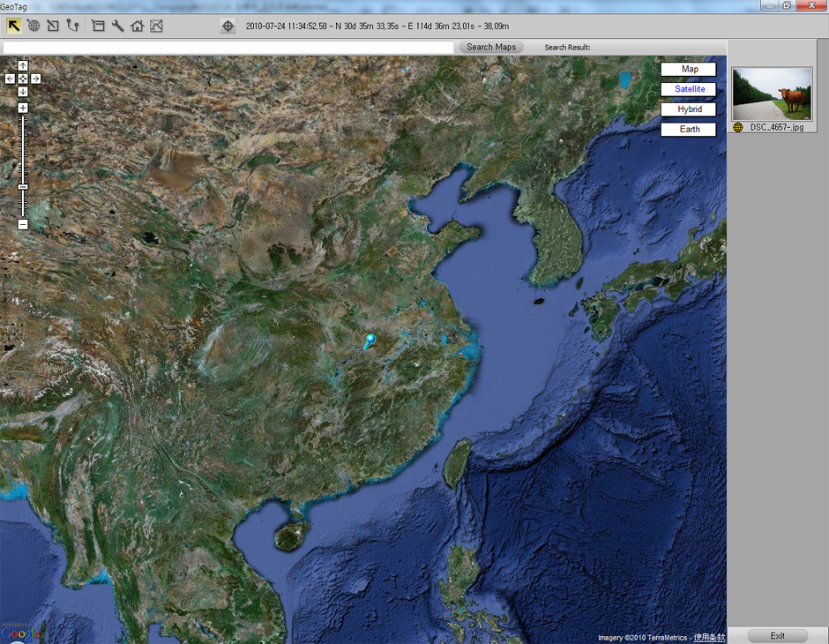Click the home location icon
Image resolution: width=829 pixels, height=644 pixels.
coord(137,26)
